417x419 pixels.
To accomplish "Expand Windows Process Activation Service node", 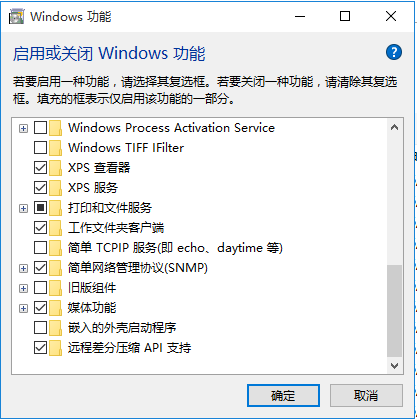I will (23, 128).
